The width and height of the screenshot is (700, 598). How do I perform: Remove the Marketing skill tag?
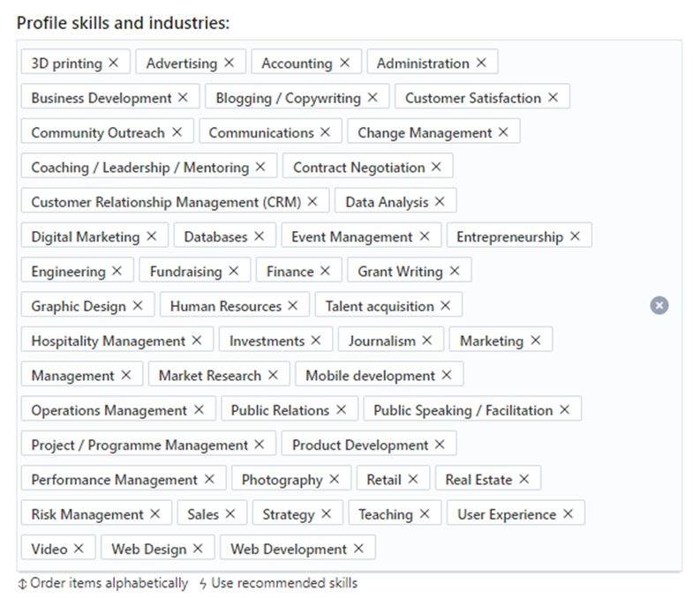point(535,340)
